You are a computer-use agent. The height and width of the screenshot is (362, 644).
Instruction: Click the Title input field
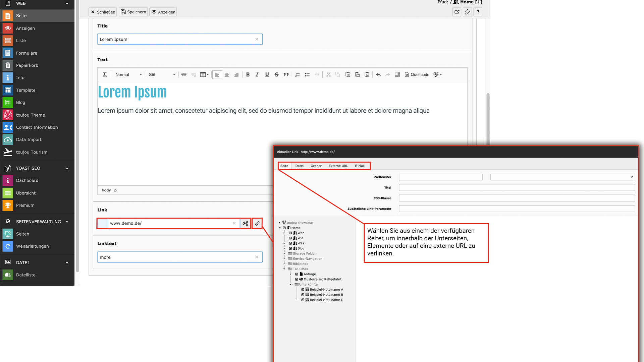coord(176,40)
